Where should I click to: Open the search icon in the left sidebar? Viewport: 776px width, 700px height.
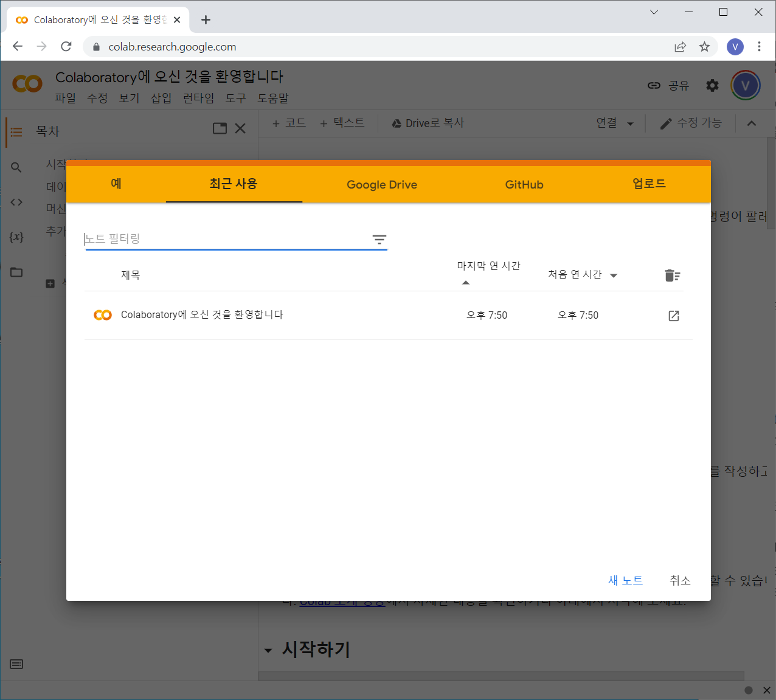click(x=16, y=167)
